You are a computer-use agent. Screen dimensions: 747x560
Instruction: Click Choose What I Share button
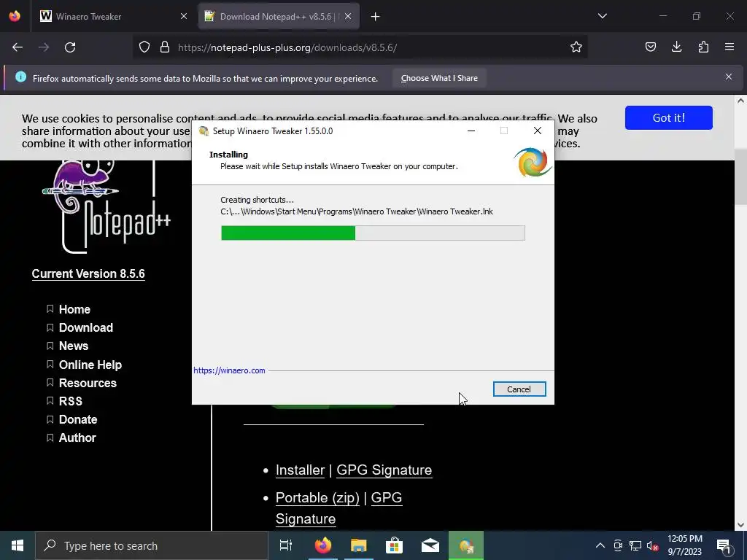coord(439,78)
